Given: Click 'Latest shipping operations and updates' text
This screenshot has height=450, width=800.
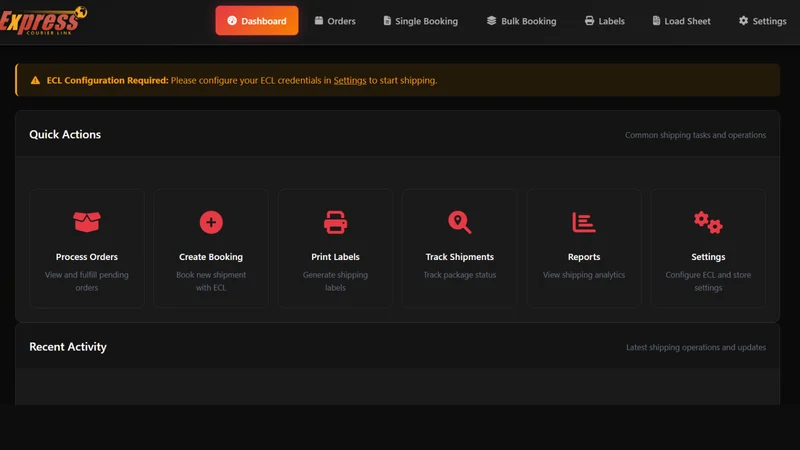Looking at the screenshot, I should [696, 347].
